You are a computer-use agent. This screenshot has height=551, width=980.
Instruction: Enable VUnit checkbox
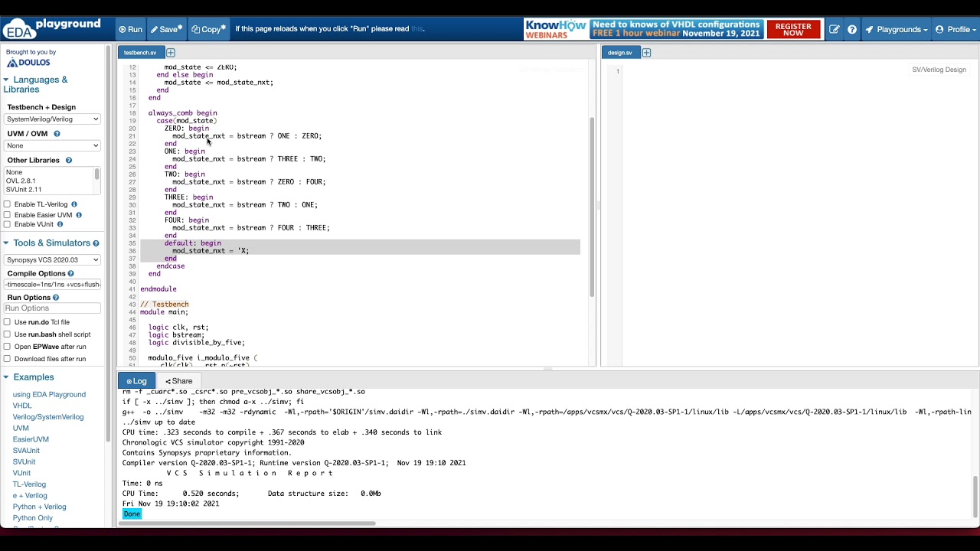[x=7, y=224]
